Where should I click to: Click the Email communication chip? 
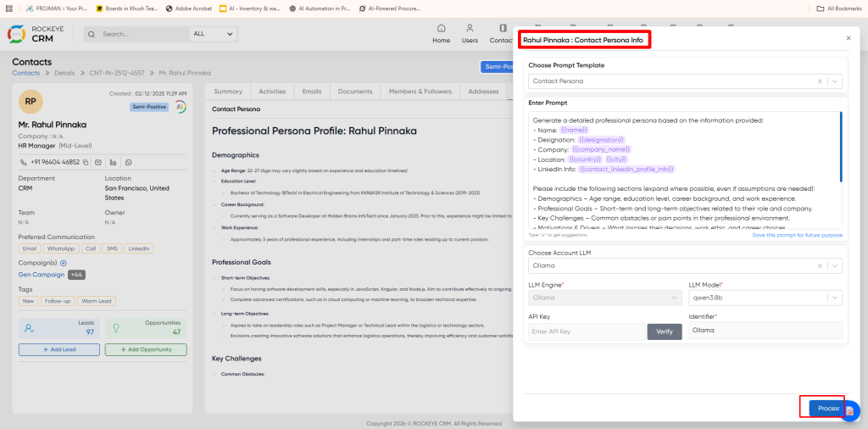(30, 248)
